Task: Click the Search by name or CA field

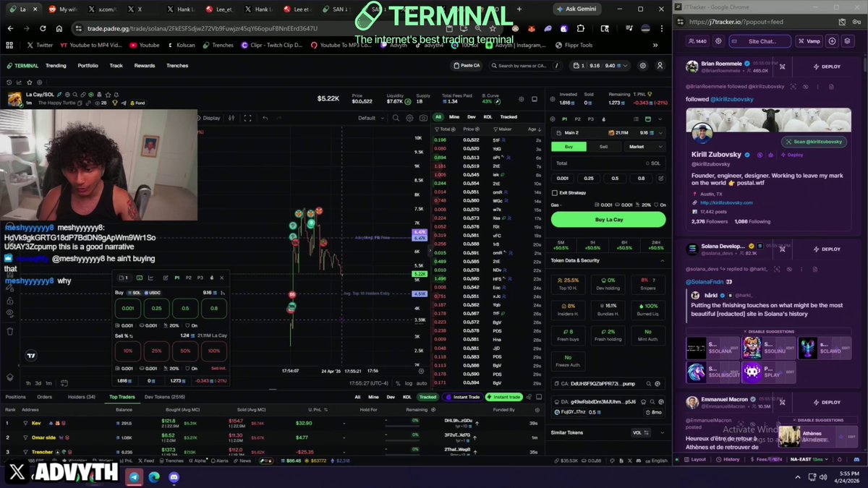Action: 527,66
